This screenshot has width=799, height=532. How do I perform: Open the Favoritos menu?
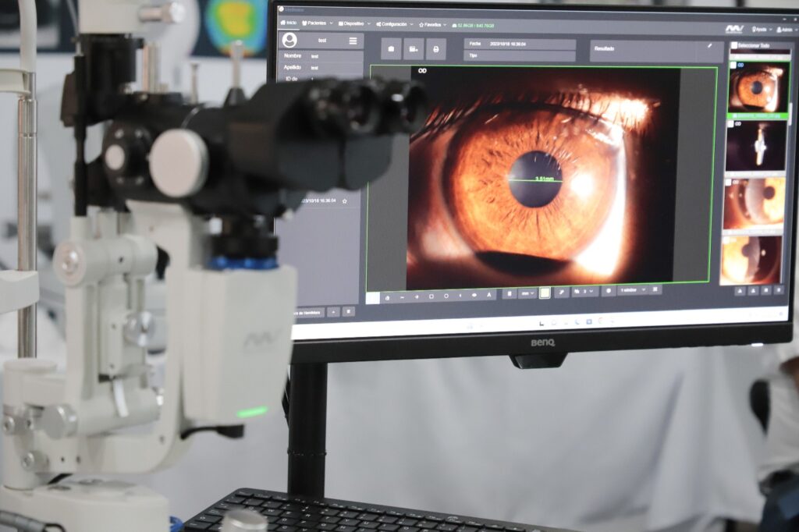pos(434,25)
